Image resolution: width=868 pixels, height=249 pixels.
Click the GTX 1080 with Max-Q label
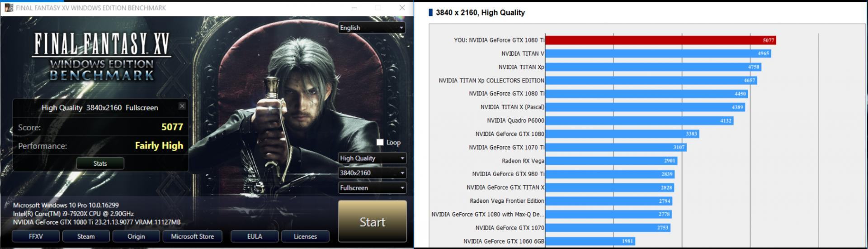coord(488,214)
